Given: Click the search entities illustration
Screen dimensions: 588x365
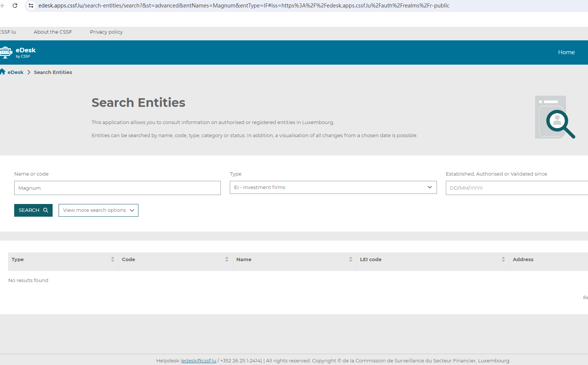Looking at the screenshot, I should click(x=555, y=117).
